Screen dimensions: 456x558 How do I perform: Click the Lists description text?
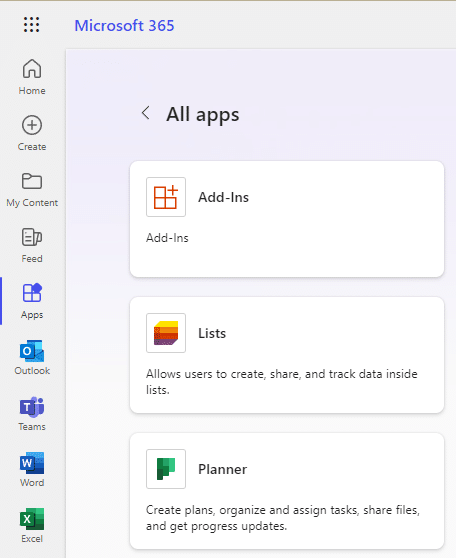click(282, 382)
